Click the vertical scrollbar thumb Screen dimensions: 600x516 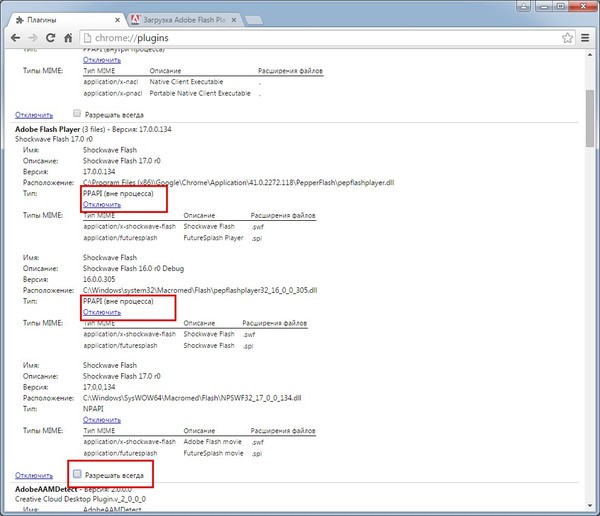(x=590, y=119)
